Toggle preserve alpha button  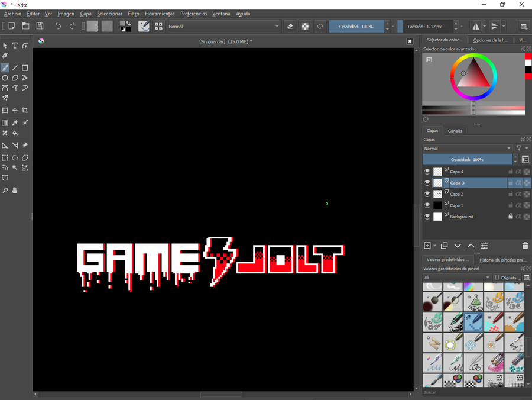[x=306, y=26]
